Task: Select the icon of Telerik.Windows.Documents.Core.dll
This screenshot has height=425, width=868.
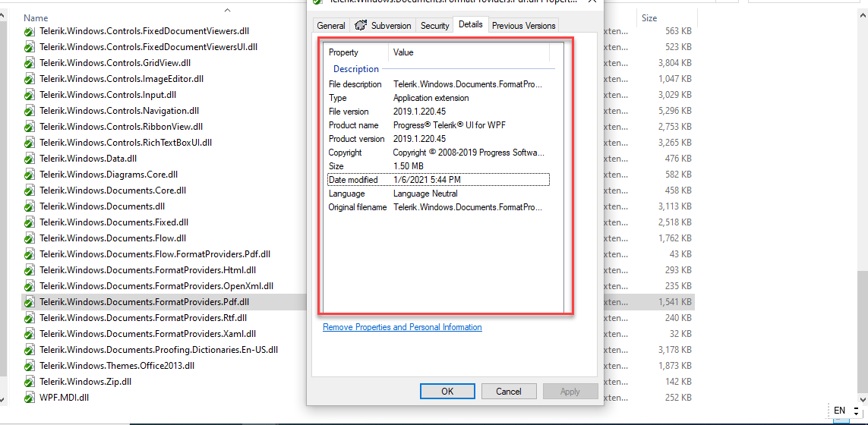Action: [30, 191]
